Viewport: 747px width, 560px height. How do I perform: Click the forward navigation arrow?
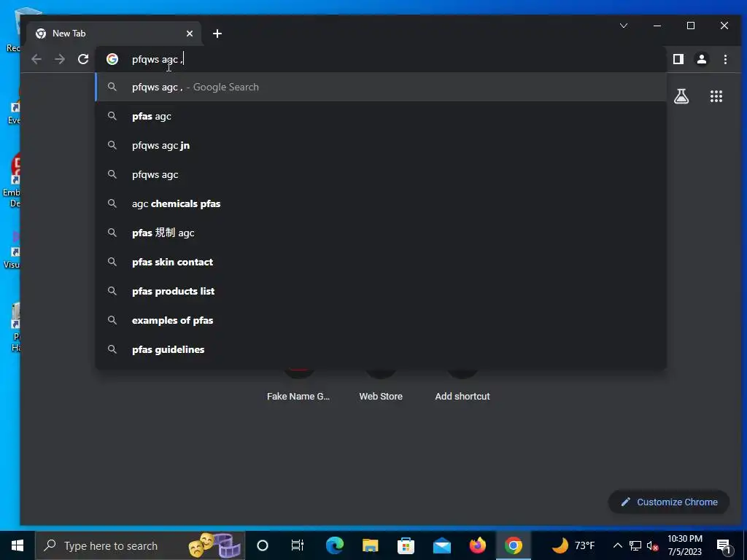click(60, 59)
